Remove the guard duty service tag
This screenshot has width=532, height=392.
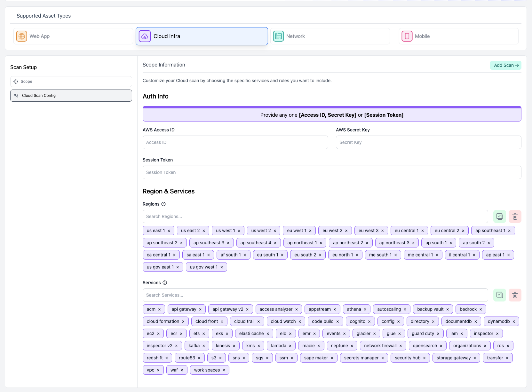pos(438,334)
